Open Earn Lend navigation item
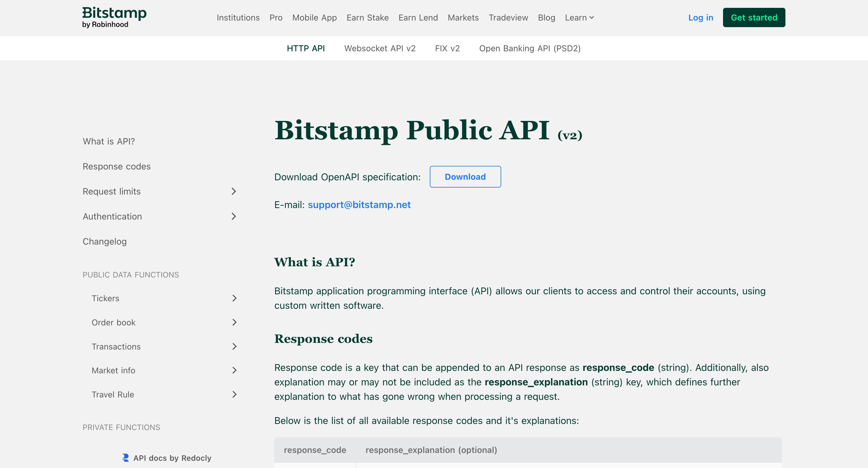This screenshot has height=468, width=868. pos(418,17)
